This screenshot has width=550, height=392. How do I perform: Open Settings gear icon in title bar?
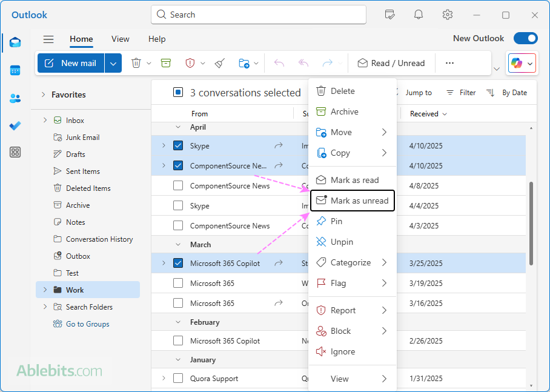coord(448,15)
